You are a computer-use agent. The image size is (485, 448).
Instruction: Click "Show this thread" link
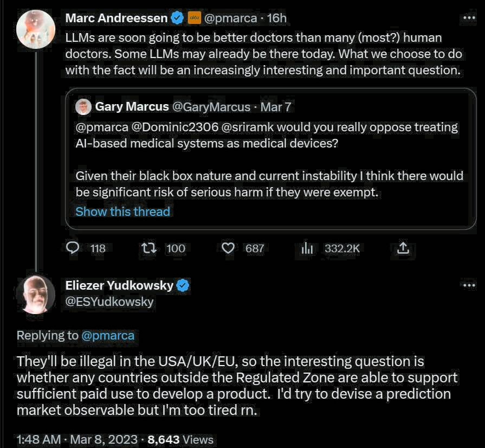[x=122, y=212]
